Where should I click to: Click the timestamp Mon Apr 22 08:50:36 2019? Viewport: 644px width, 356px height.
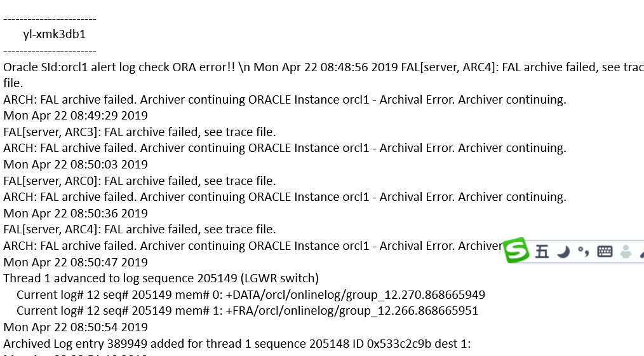(x=76, y=214)
